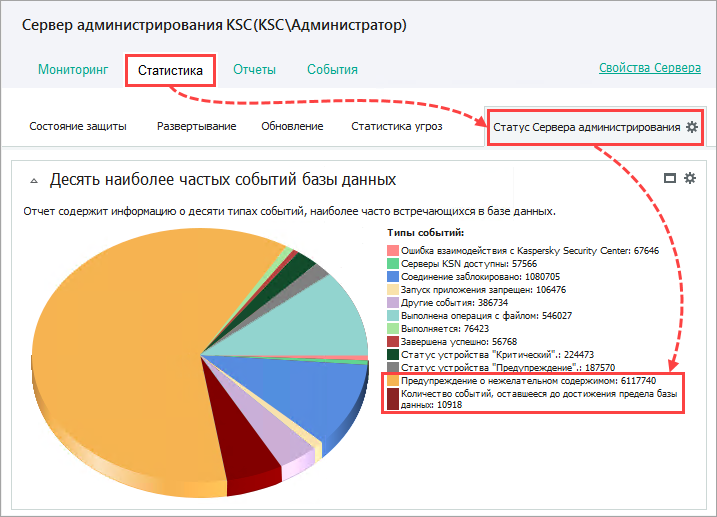Image resolution: width=717 pixels, height=517 pixels.
Task: Click the pink Ошибка взаимодействия legend swatch
Action: point(393,251)
